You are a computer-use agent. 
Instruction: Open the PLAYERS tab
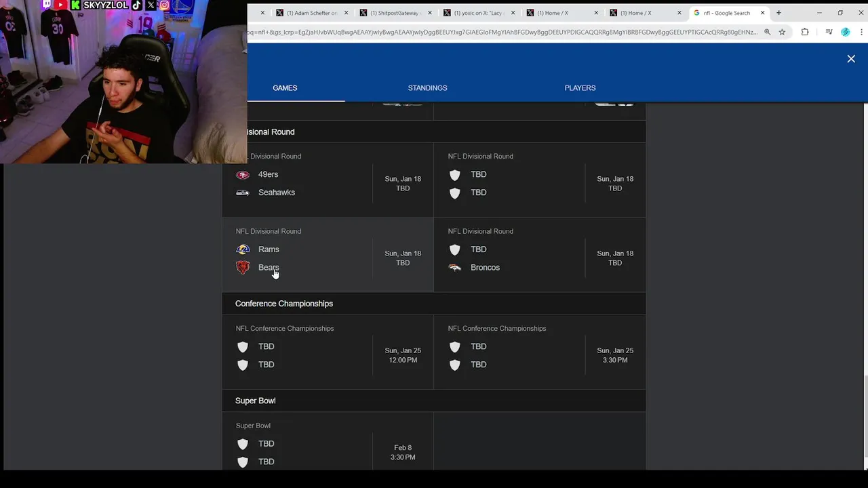click(x=580, y=88)
